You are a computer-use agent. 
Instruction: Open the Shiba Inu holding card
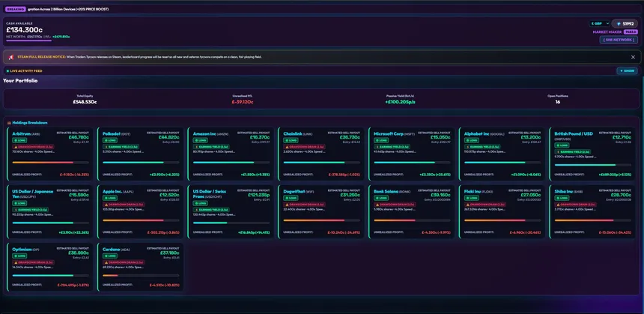[592, 211]
